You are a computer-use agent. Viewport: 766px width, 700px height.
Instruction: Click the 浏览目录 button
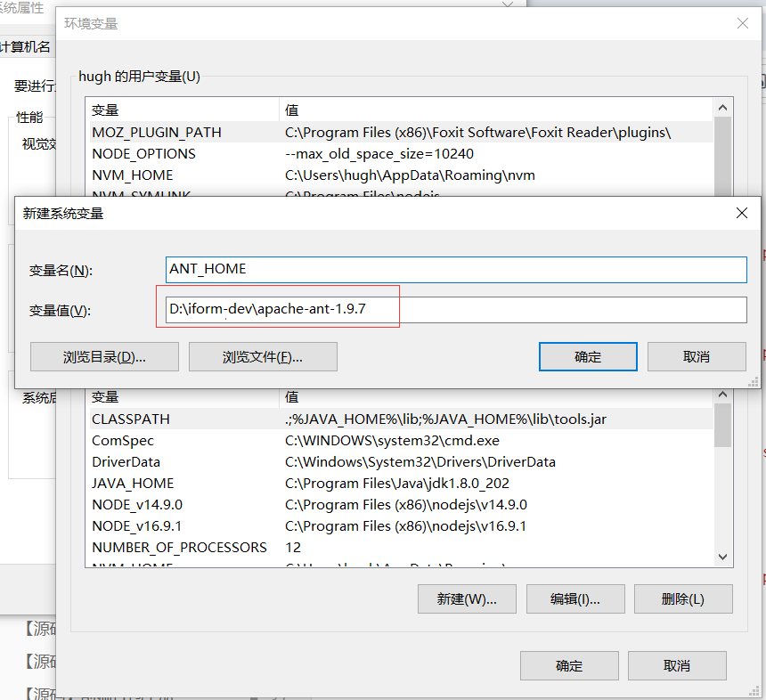tap(104, 357)
